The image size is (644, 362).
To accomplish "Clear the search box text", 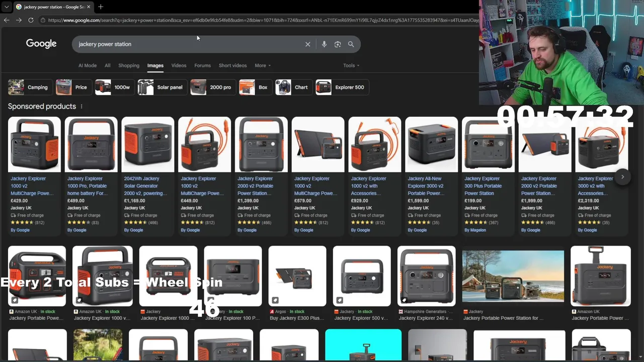I will pyautogui.click(x=308, y=44).
